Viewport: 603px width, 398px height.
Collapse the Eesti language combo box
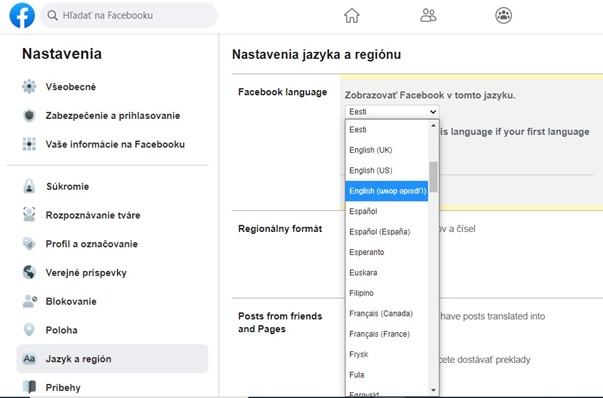[392, 112]
